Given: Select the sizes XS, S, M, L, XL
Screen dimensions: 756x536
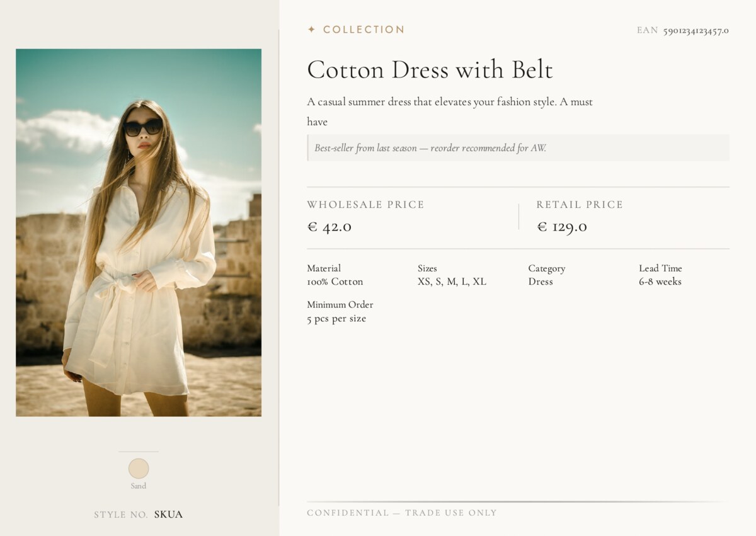Looking at the screenshot, I should 452,282.
